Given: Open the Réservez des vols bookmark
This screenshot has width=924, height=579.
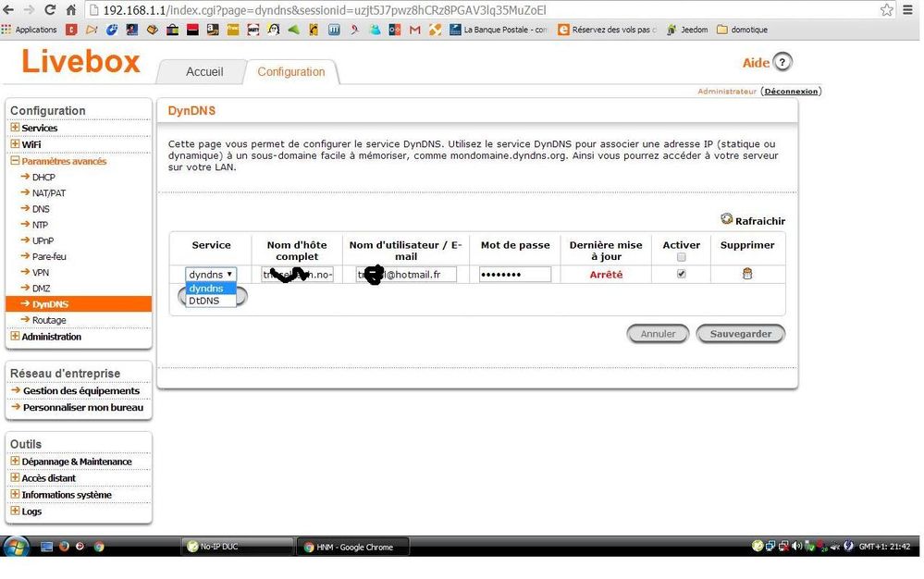Looking at the screenshot, I should coord(608,30).
